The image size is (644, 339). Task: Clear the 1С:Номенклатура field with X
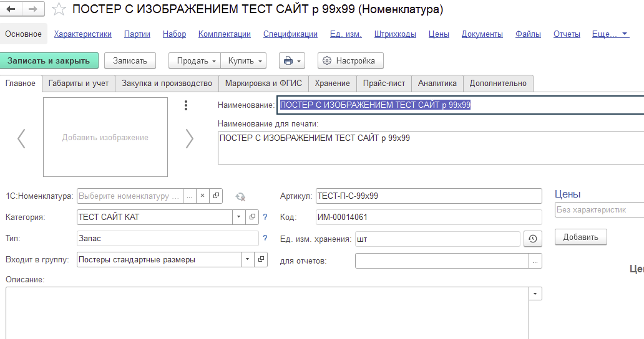coord(202,196)
